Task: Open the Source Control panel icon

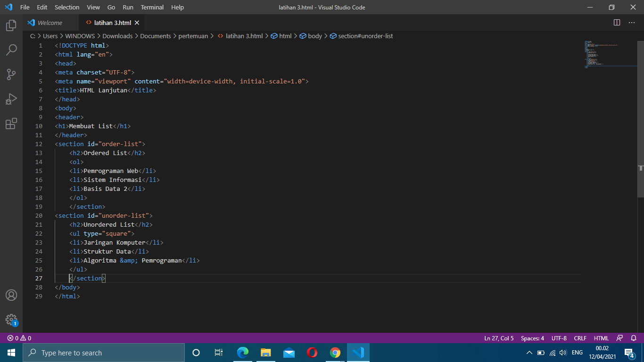Action: click(x=11, y=74)
